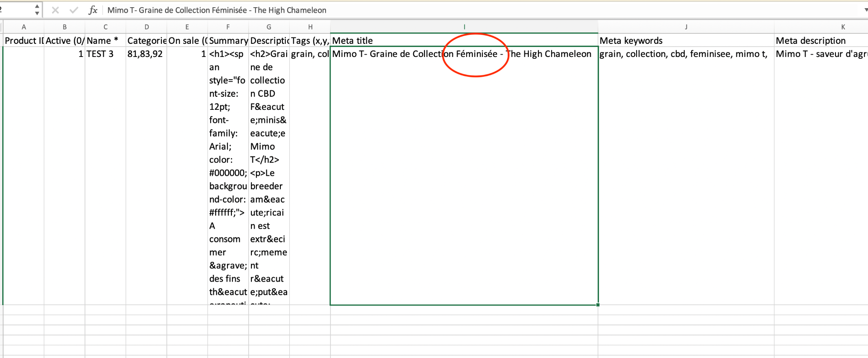Select the Active value '1' in column B

pos(65,176)
